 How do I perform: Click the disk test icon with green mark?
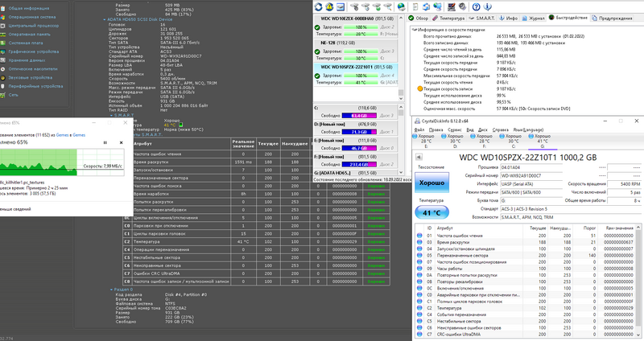[x=377, y=7]
